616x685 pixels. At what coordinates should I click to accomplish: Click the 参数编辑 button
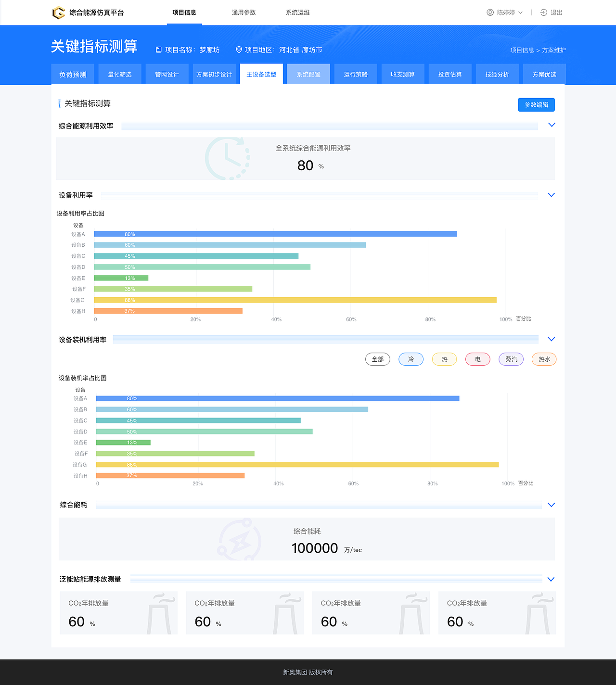(x=537, y=105)
